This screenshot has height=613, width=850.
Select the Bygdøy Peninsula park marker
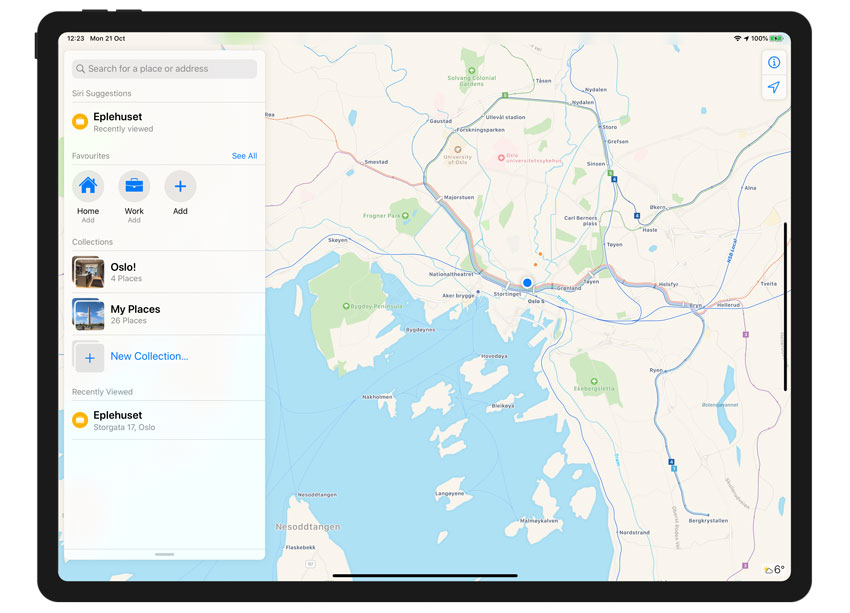(x=346, y=306)
